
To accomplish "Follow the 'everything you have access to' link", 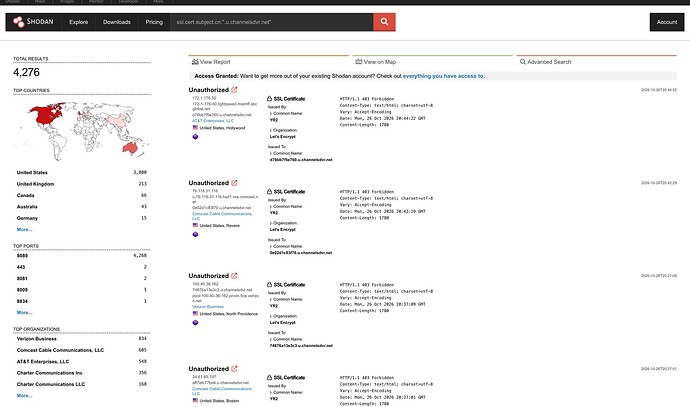I will [444, 76].
